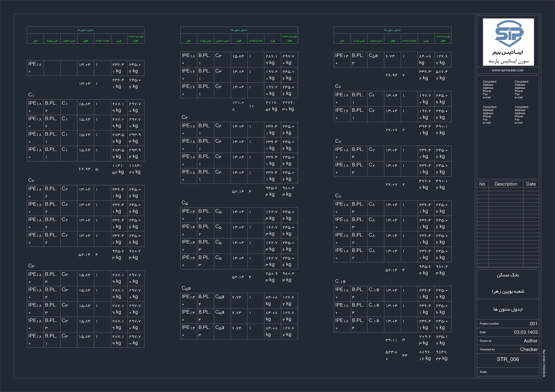Select the C1 section label
The image size is (555, 392).
(x=31, y=95)
